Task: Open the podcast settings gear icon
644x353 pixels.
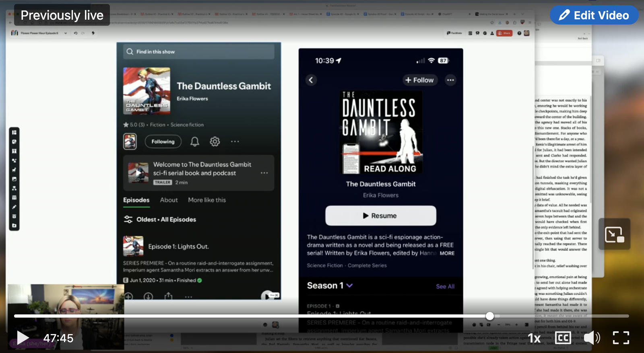Action: [x=215, y=142]
